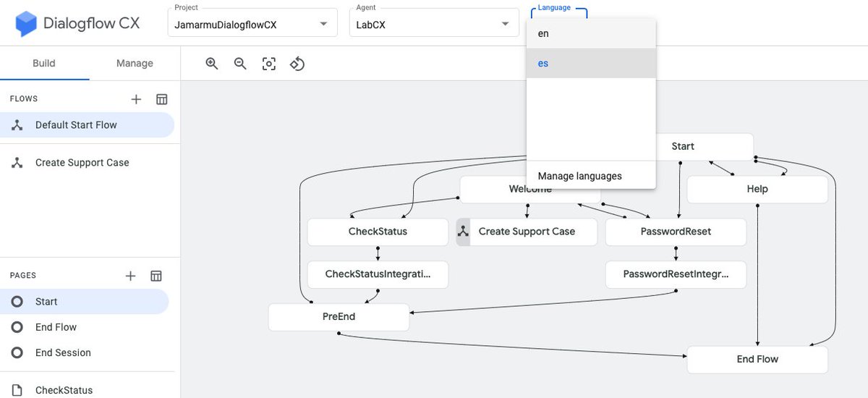The width and height of the screenshot is (868, 398).
Task: Click the PreEnd node in the graph
Action: click(339, 317)
